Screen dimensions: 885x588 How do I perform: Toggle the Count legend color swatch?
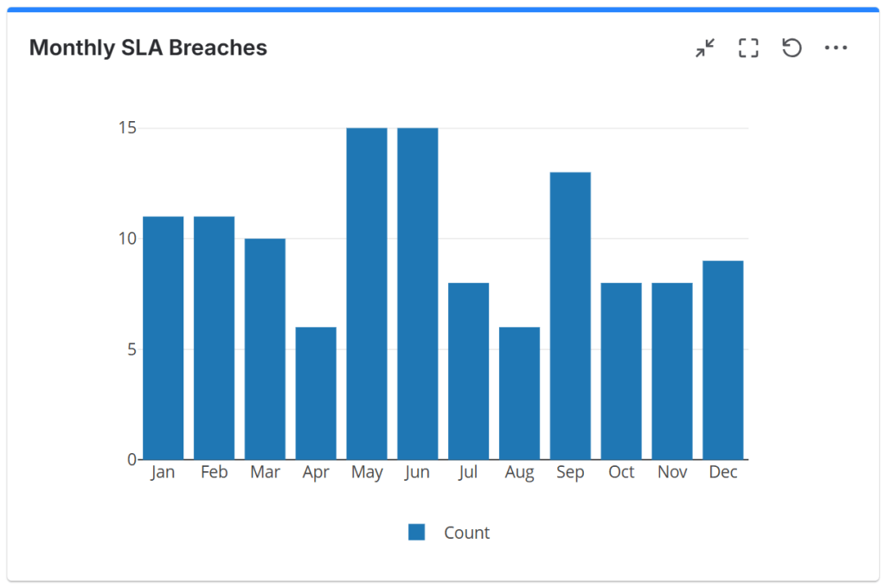pos(417,533)
